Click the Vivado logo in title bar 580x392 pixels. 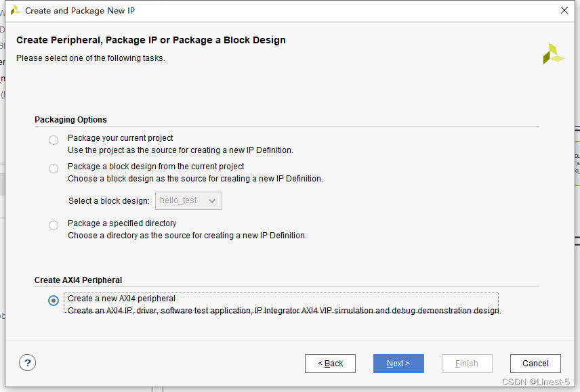(15, 10)
